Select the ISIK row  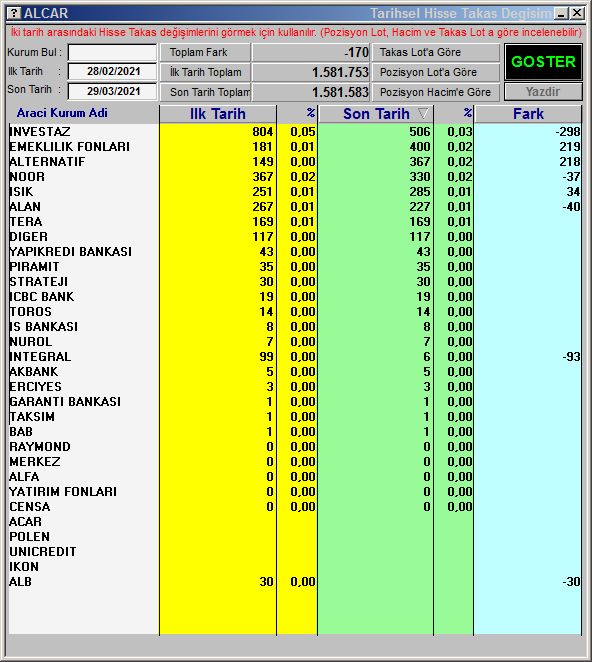pos(295,192)
